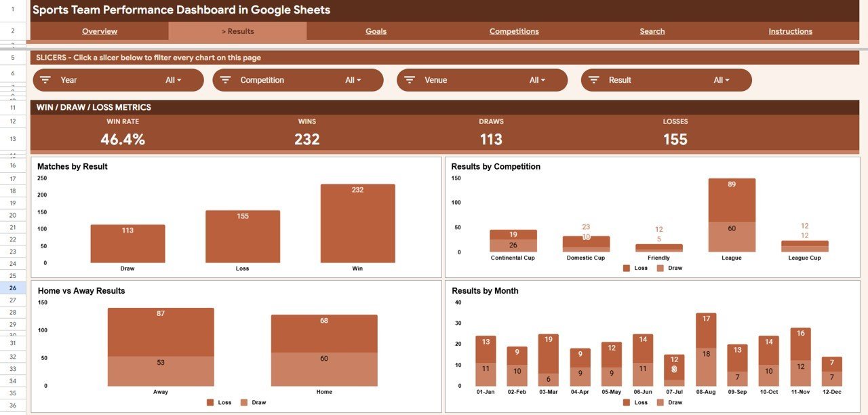Open the Year slicer All dropdown

174,80
